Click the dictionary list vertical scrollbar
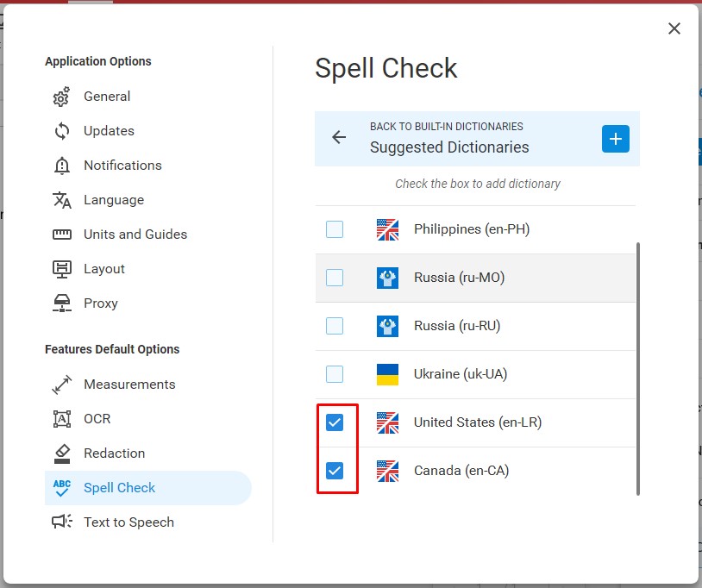This screenshot has width=702, height=588. (638, 369)
